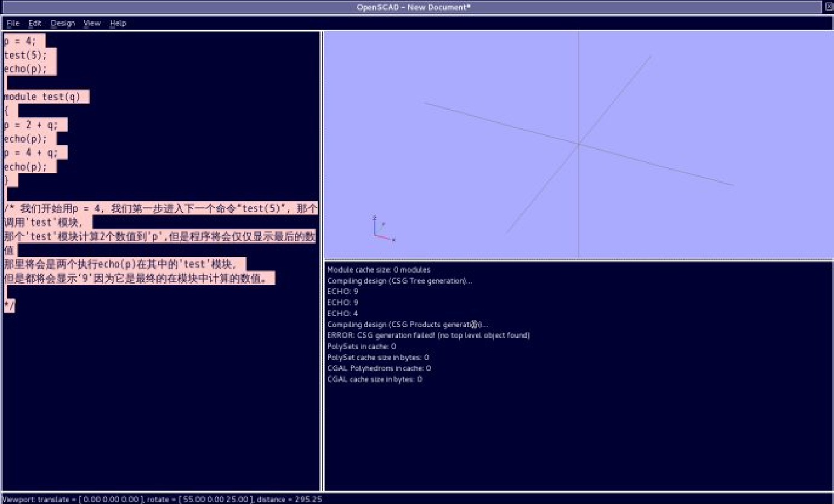Open the Edit menu

[35, 23]
